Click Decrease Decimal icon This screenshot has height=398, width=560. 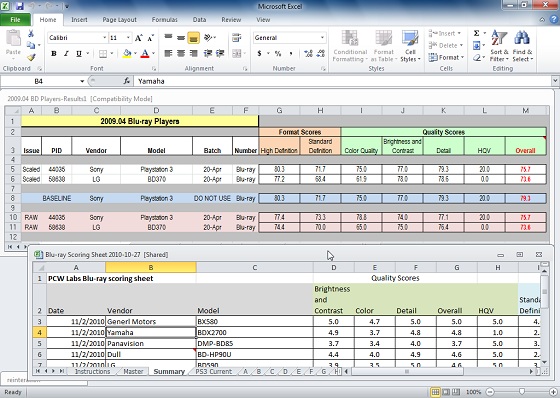[320, 54]
